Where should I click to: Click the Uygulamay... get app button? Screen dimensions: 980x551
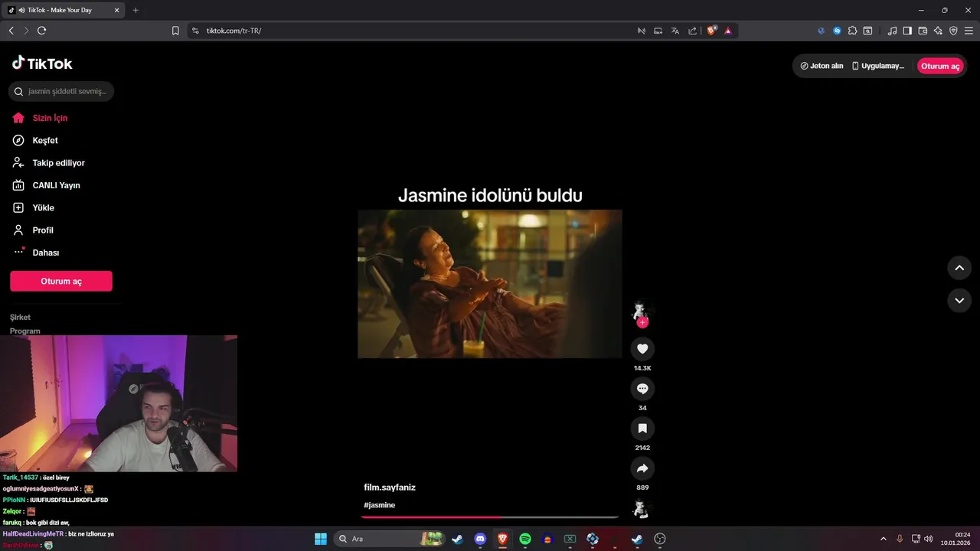click(x=878, y=66)
